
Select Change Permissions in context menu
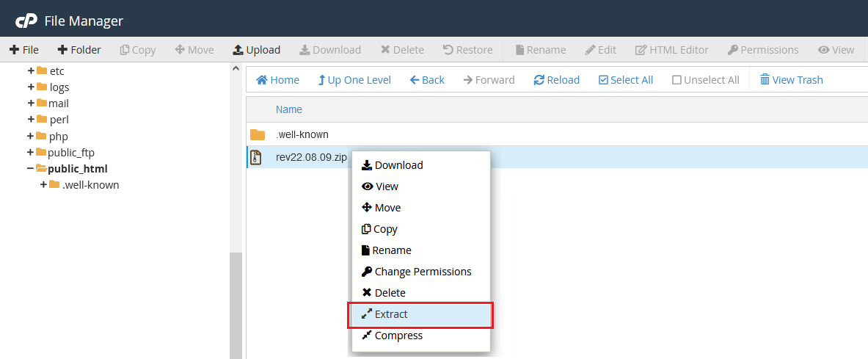[x=423, y=272]
